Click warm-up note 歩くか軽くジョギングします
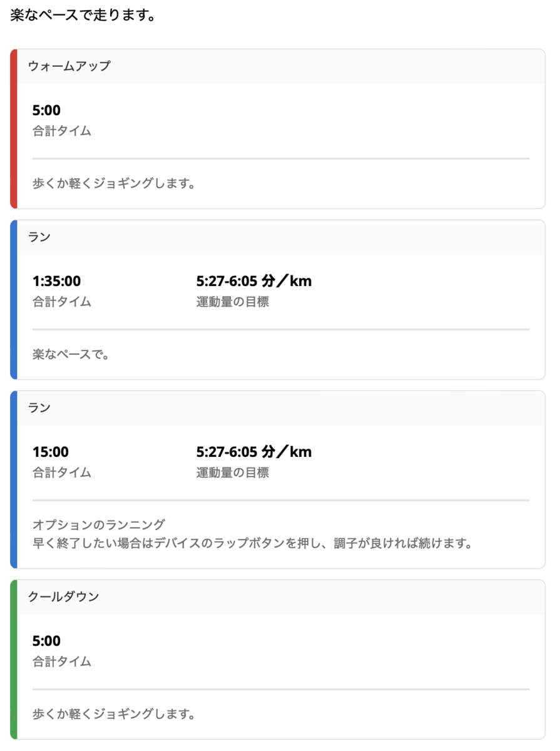This screenshot has width=560, height=751. coord(115,185)
